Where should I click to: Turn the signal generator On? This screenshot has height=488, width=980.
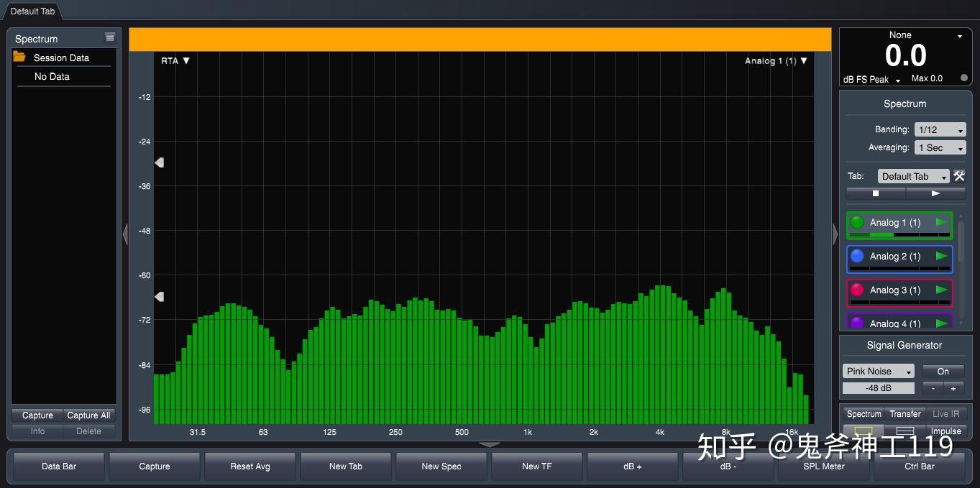click(943, 371)
